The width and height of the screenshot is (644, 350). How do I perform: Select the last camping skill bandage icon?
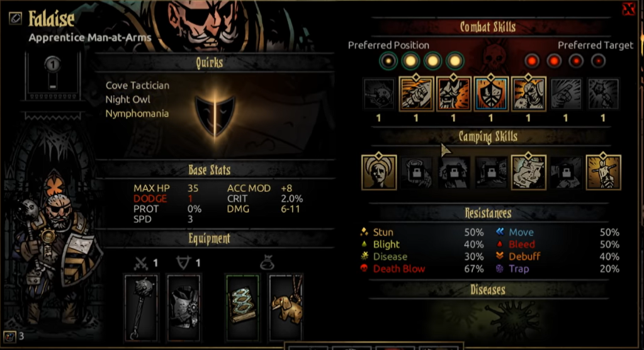tap(603, 172)
